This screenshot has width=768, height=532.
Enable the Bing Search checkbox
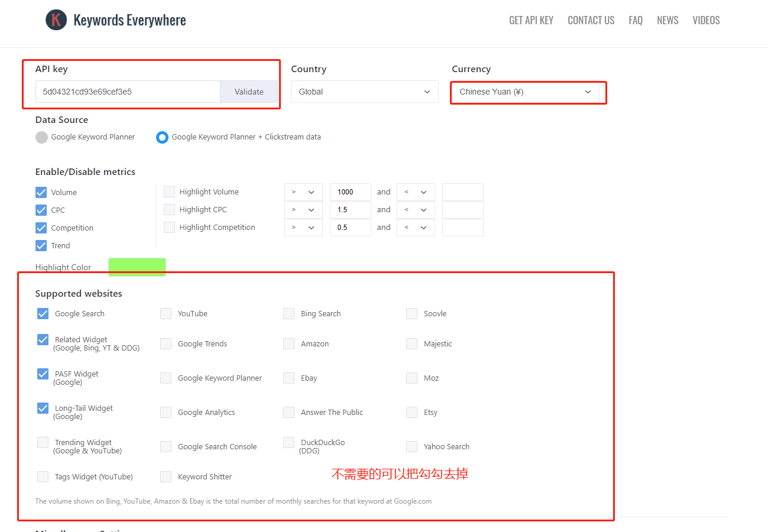[x=289, y=313]
